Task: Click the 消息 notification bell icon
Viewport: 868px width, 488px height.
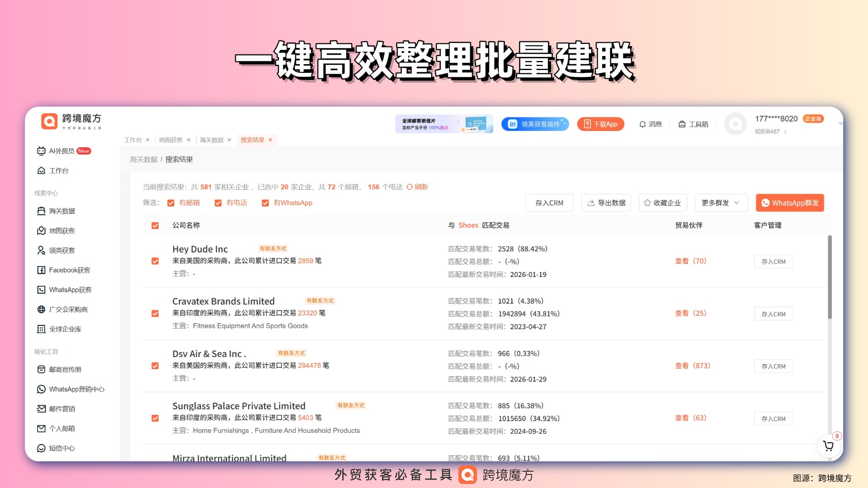Action: click(x=642, y=124)
